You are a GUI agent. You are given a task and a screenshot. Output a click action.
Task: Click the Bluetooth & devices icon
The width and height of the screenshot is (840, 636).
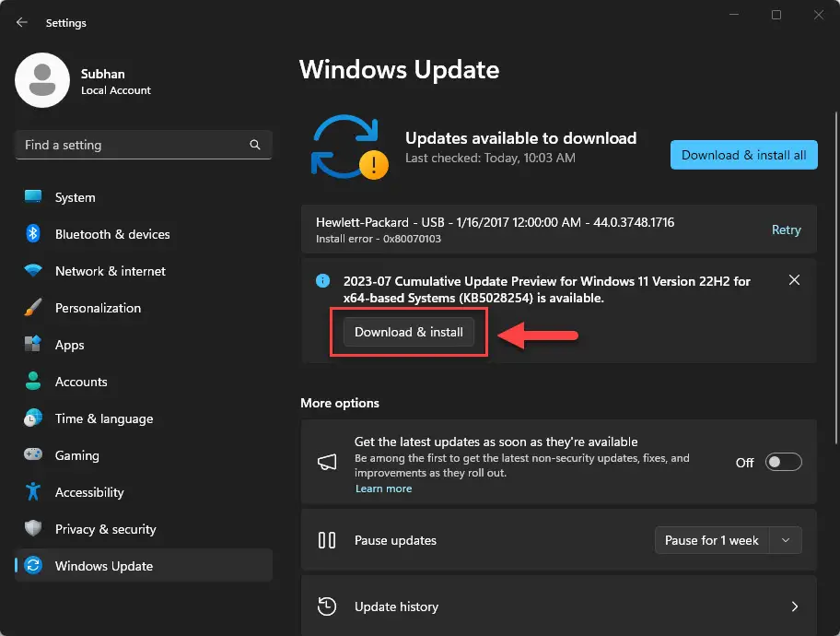33,234
